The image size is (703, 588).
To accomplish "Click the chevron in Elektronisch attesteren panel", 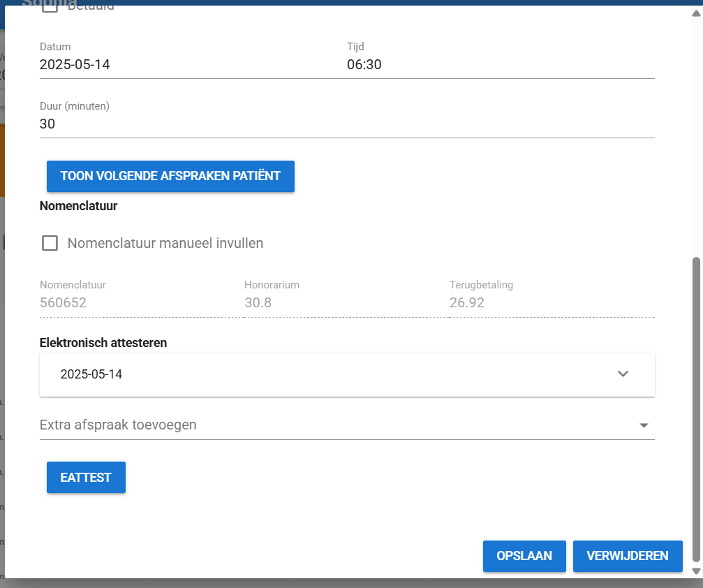I will point(623,374).
